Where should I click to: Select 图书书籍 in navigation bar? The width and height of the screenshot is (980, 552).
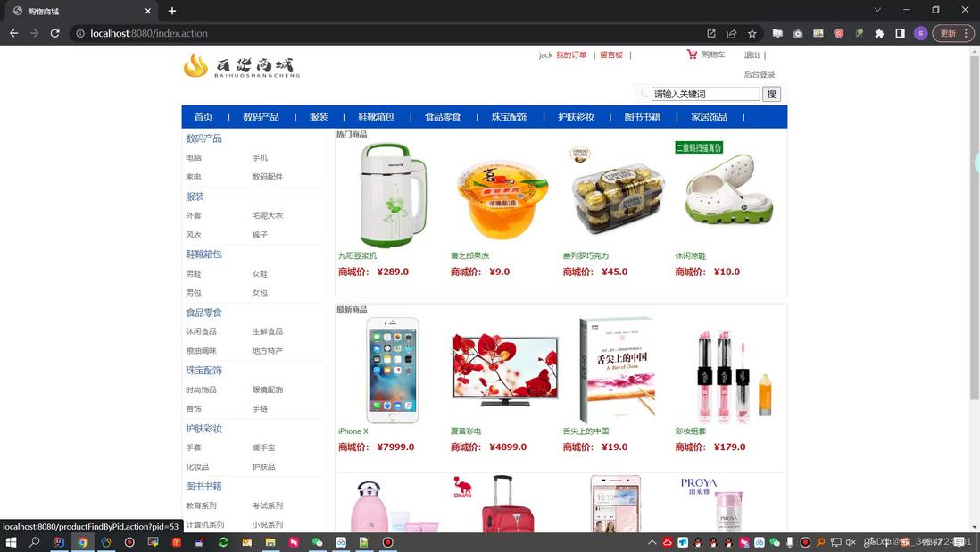[x=642, y=117]
